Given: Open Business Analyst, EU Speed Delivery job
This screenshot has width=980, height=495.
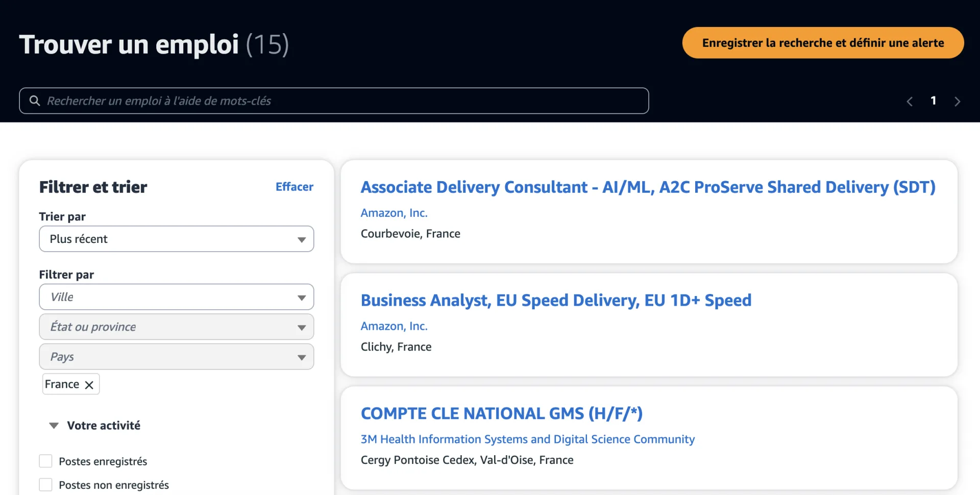Looking at the screenshot, I should tap(556, 300).
